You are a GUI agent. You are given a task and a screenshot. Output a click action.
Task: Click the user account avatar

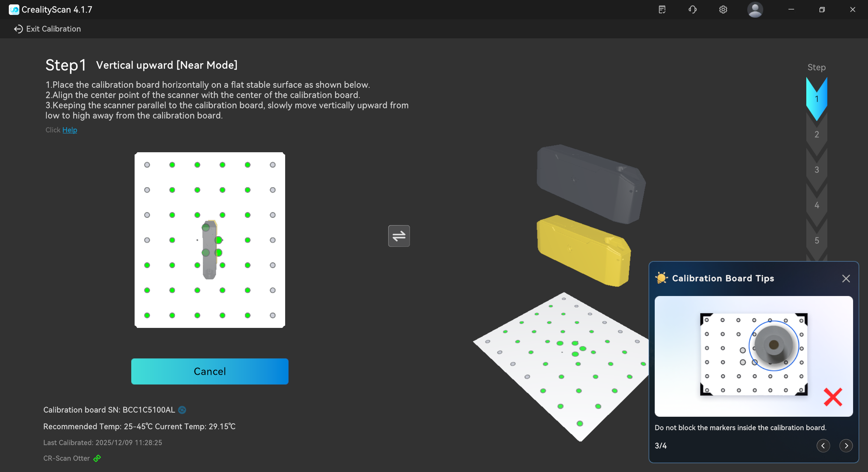coord(755,9)
